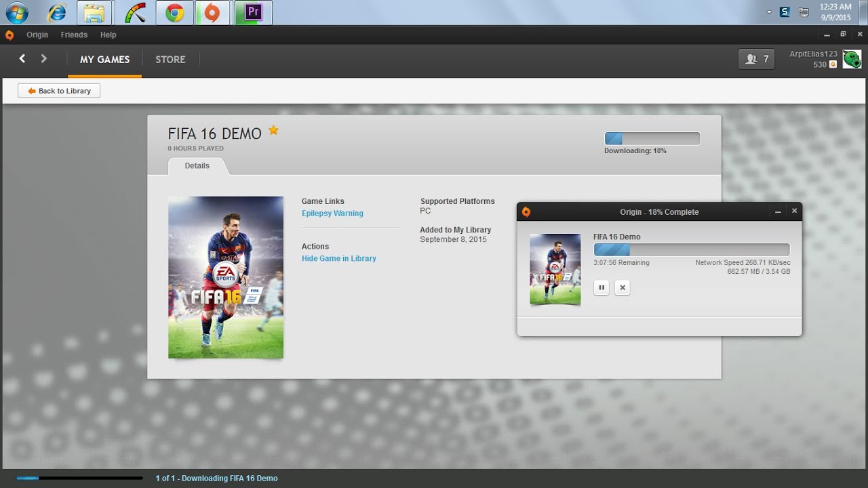Open Adobe Premiere Pro from the taskbar
The height and width of the screenshot is (488, 868).
pyautogui.click(x=254, y=12)
